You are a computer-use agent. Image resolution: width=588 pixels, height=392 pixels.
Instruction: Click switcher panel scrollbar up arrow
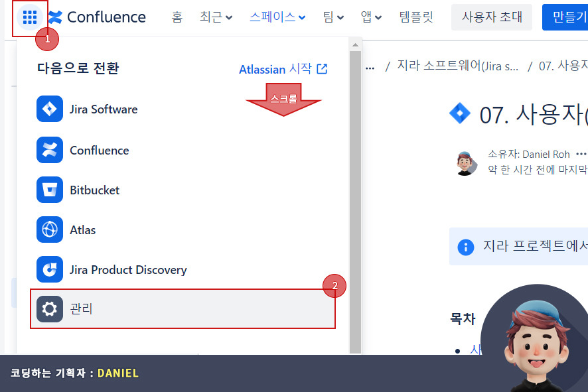tap(355, 45)
